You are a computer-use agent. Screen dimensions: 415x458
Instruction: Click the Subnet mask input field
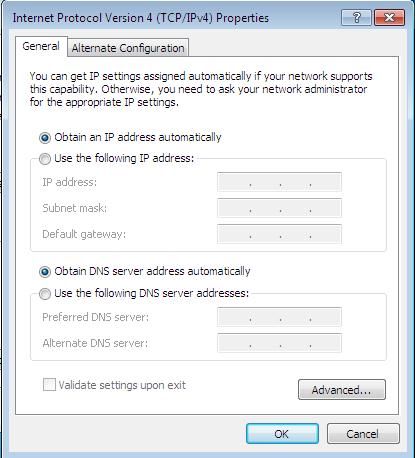279,208
